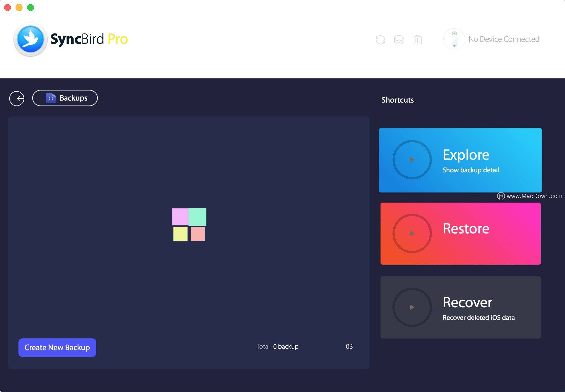The image size is (565, 392).
Task: Click the Backups file icon
Action: point(51,98)
